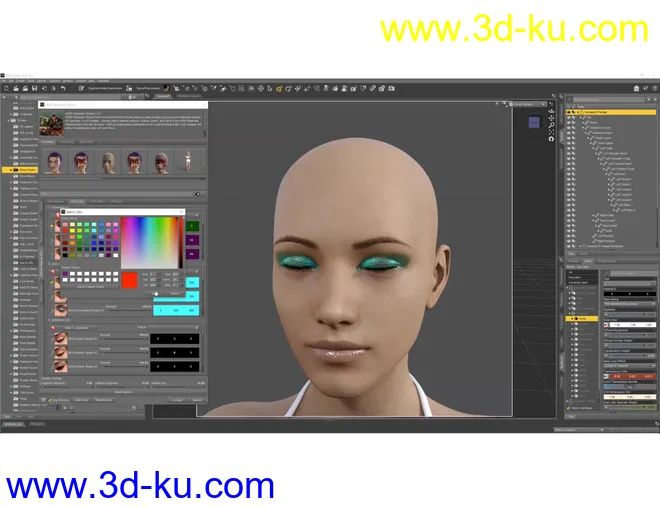Click the Accept button in the wizard

176,399
